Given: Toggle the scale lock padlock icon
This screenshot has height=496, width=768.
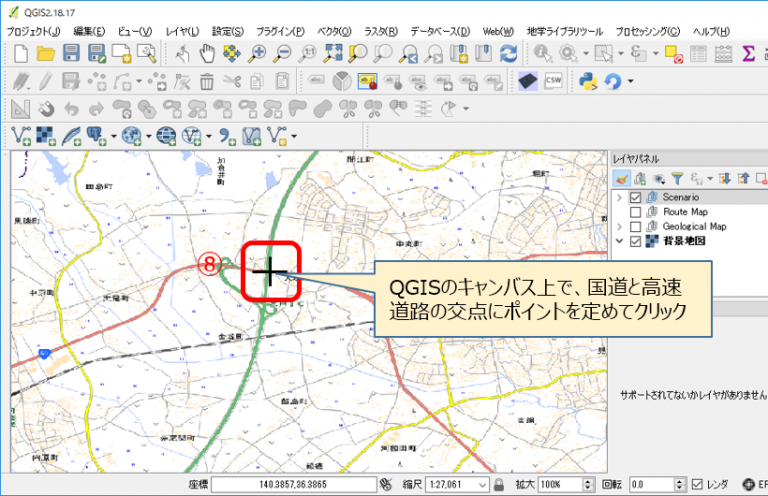Looking at the screenshot, I should click(x=499, y=484).
